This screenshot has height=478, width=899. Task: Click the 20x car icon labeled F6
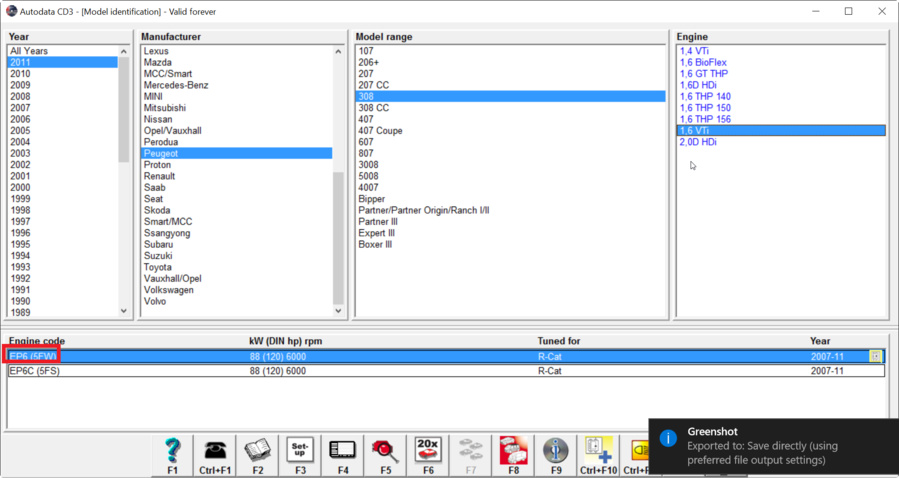428,456
